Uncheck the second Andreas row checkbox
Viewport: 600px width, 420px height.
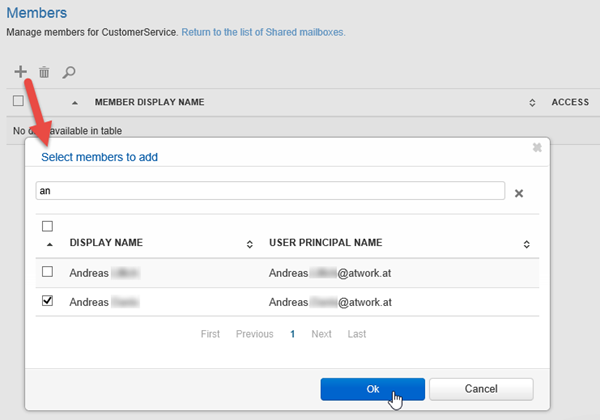(x=47, y=300)
